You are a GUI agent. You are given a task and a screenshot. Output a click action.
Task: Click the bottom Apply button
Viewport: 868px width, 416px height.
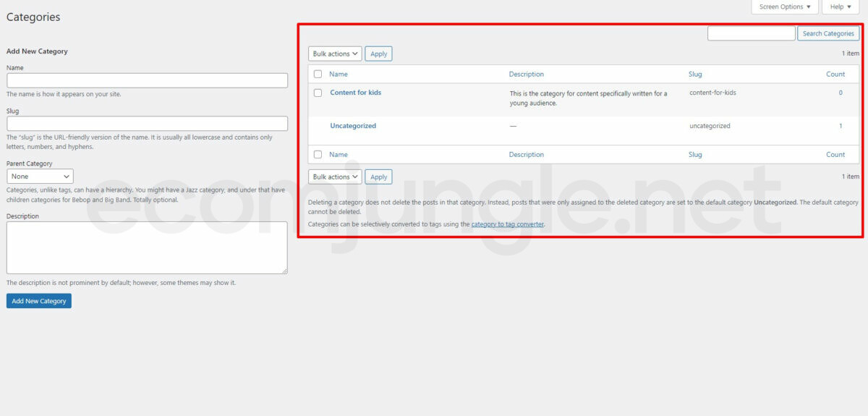tap(378, 177)
